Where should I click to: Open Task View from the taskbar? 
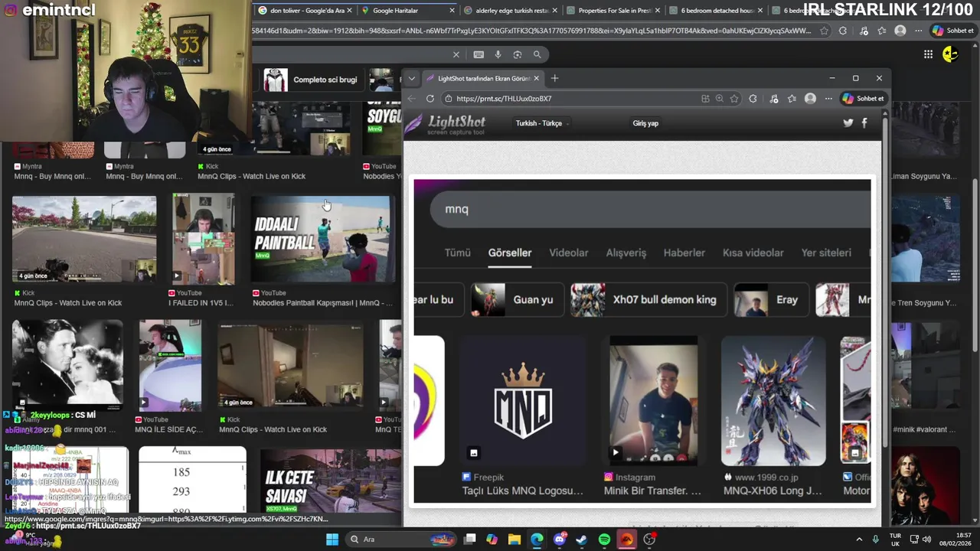pyautogui.click(x=470, y=540)
